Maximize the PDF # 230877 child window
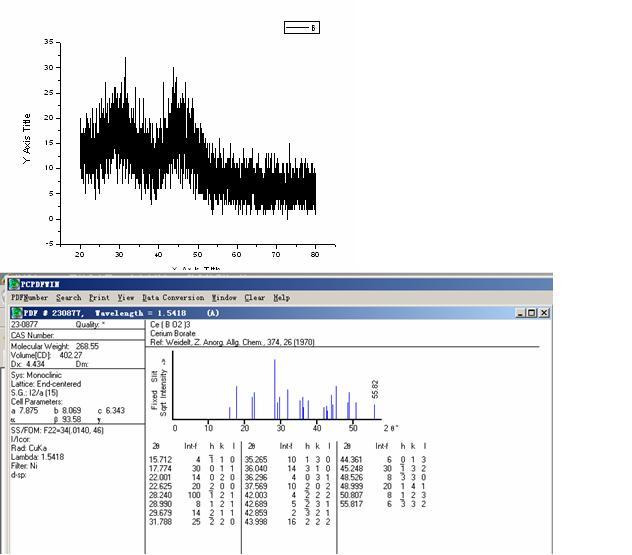The height and width of the screenshot is (555, 632). 532,313
